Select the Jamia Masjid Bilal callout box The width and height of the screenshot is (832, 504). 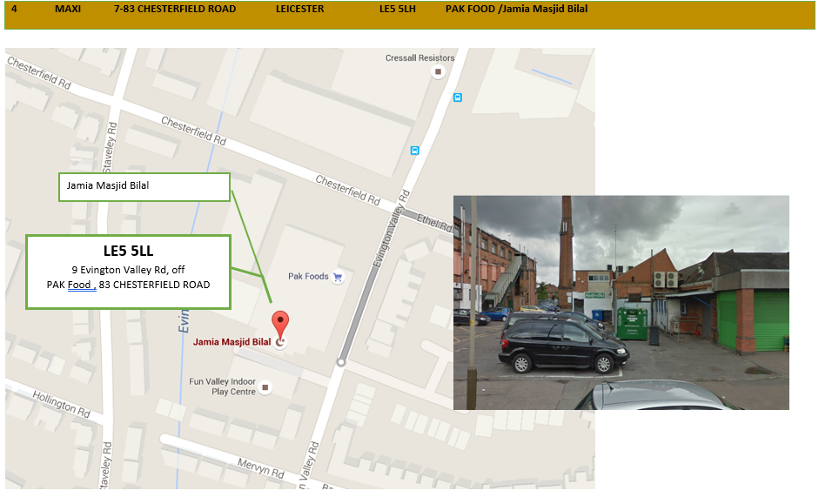click(144, 186)
